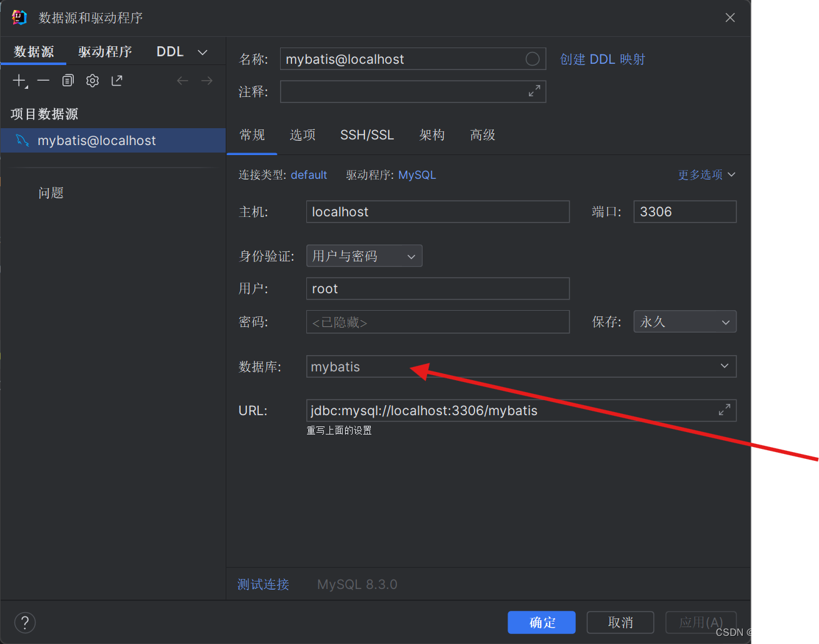Duplicate the data source via copy icon
The width and height of the screenshot is (819, 644).
tap(68, 81)
